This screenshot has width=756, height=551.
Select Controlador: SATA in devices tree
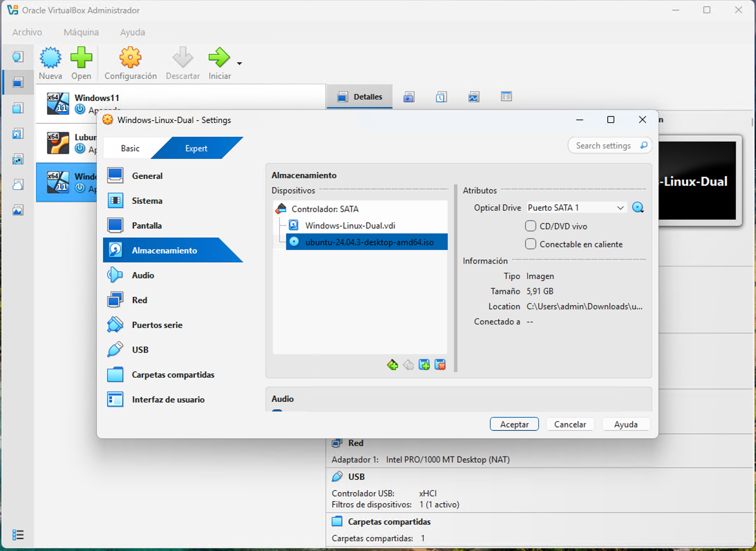pos(360,209)
